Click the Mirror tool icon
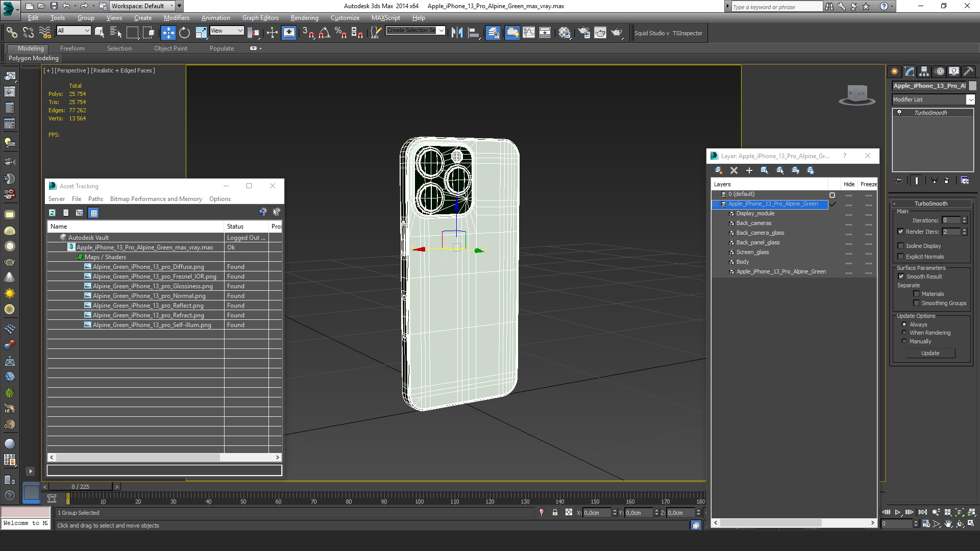This screenshot has height=551, width=980. point(457,33)
